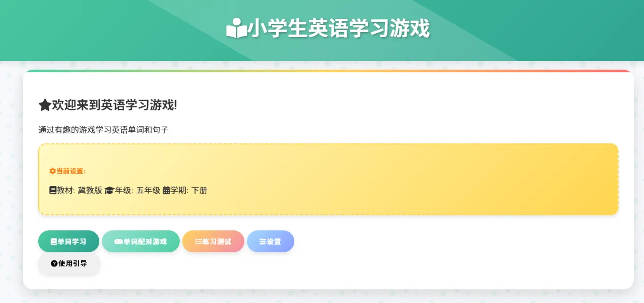Start the 单词配对游戏 matching game
The image size is (644, 303).
coord(141,241)
